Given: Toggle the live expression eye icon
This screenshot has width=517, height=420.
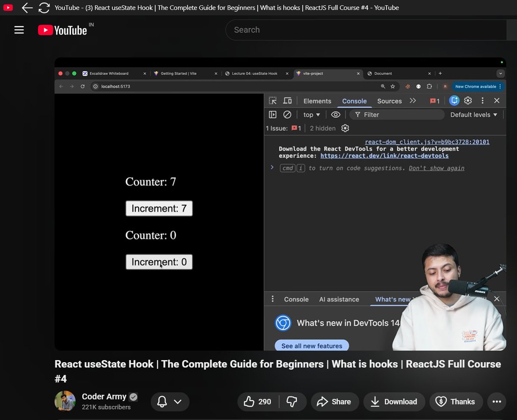Looking at the screenshot, I should [336, 115].
